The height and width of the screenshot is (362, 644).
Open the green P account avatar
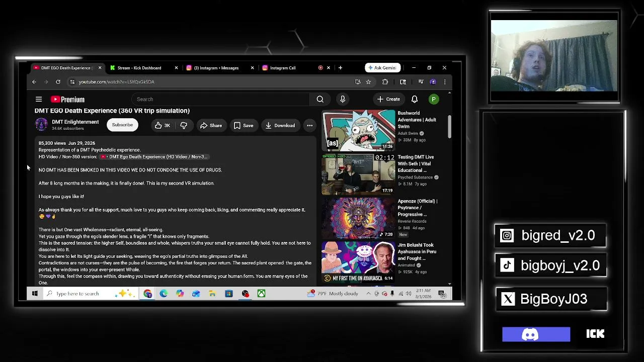(433, 100)
